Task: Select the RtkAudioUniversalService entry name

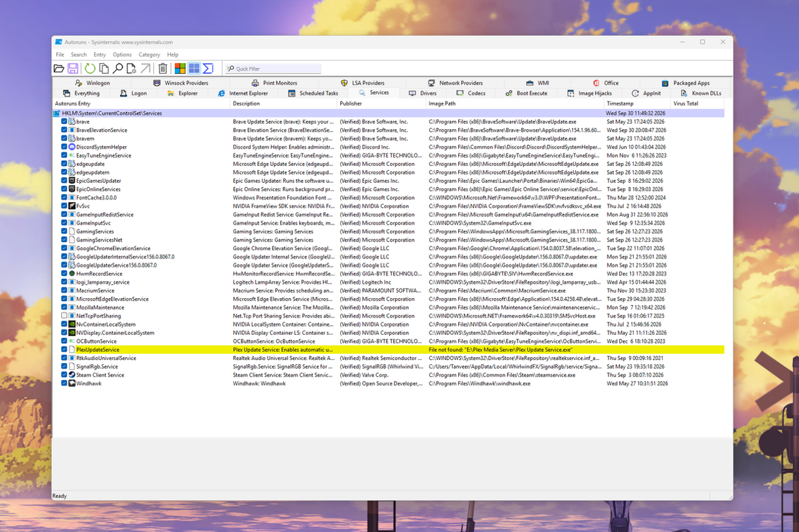Action: [106, 358]
